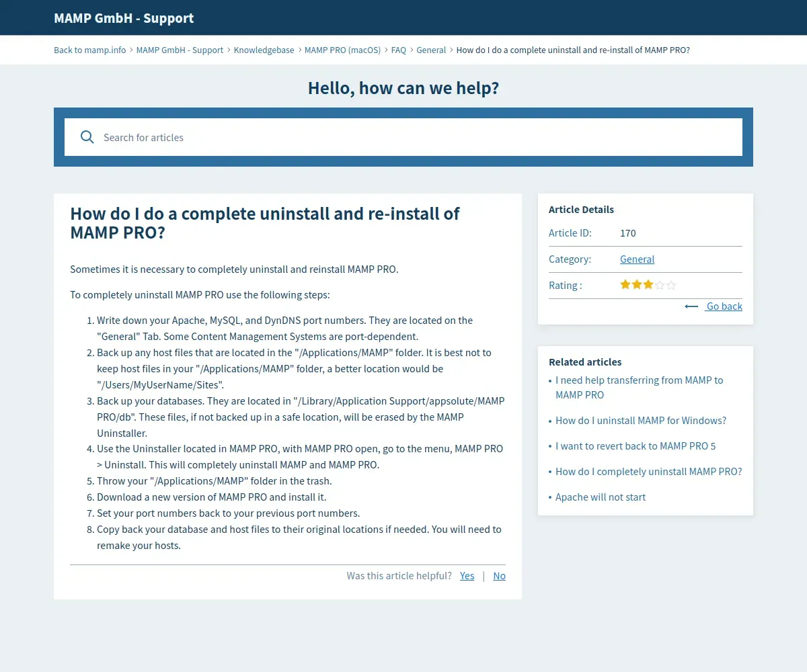Open MAMP PRO (macOS) breadcrumb
The image size is (807, 672).
click(342, 50)
